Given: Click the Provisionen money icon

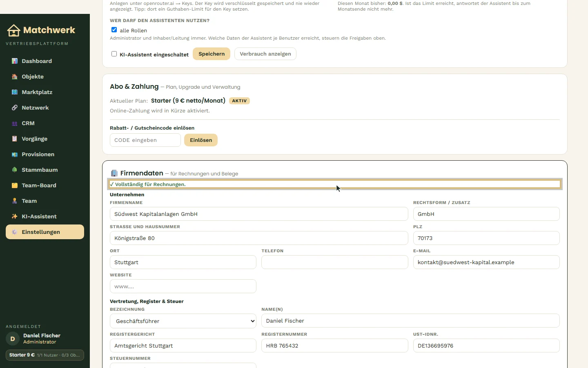Looking at the screenshot, I should click(15, 154).
